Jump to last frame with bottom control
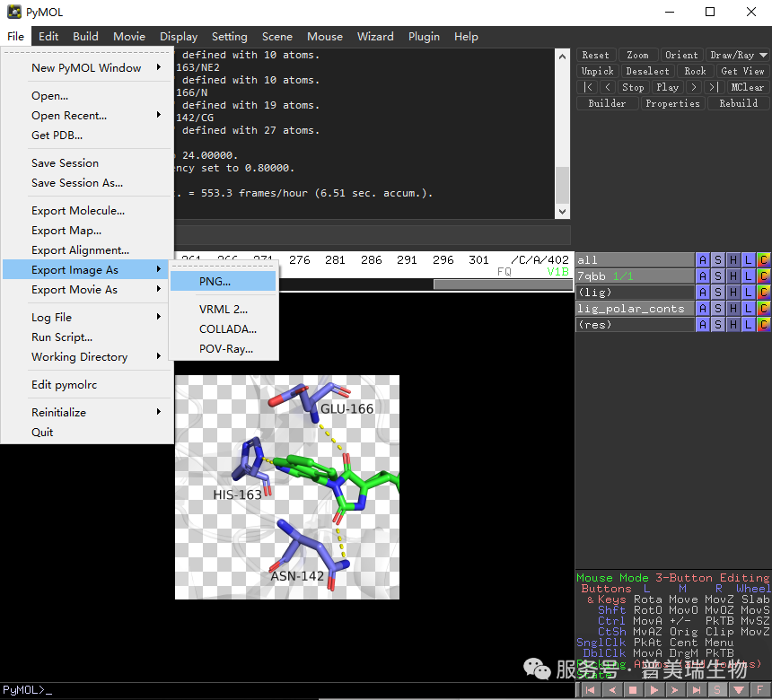Image resolution: width=772 pixels, height=700 pixels. (x=697, y=690)
